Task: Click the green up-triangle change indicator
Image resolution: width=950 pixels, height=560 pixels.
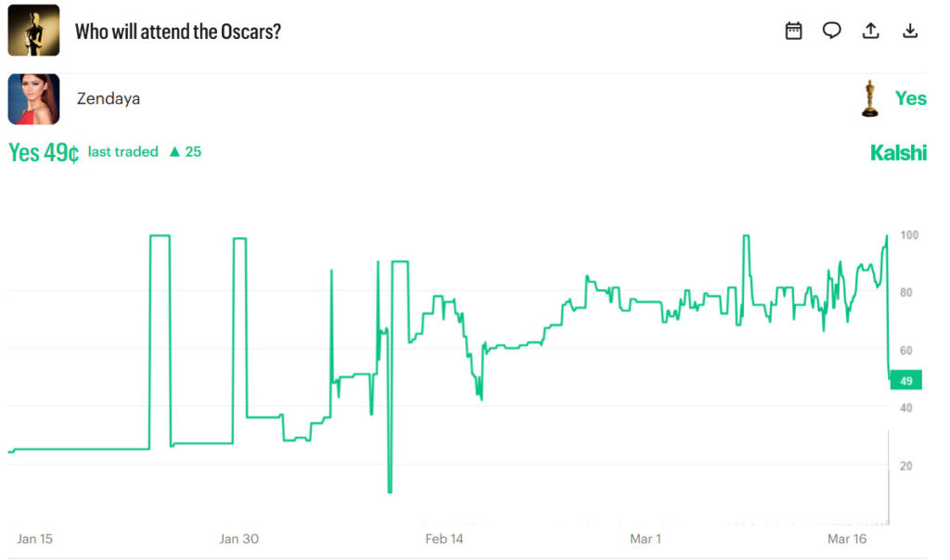Action: coord(174,152)
